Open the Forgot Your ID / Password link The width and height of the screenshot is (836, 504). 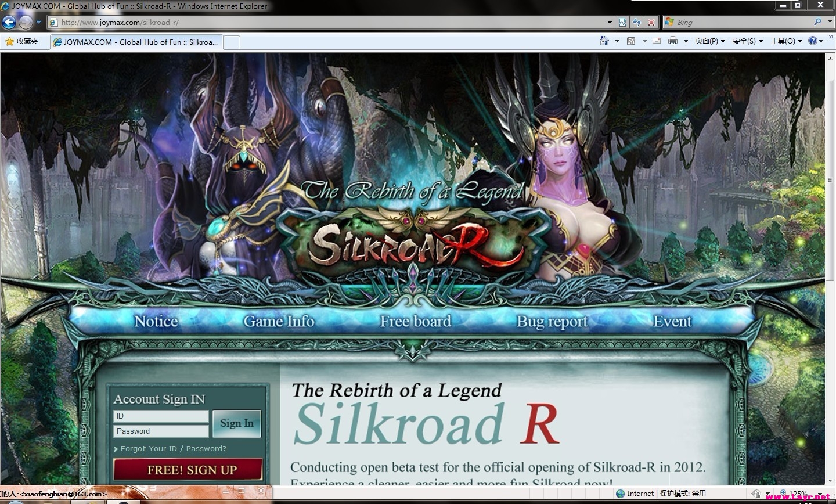[173, 448]
